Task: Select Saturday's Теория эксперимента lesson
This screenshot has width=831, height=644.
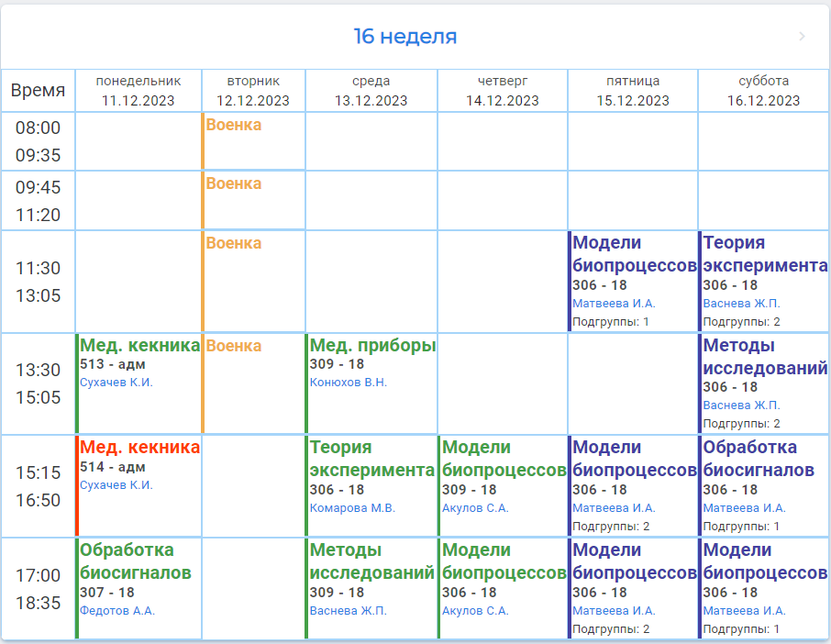Action: pos(765,254)
